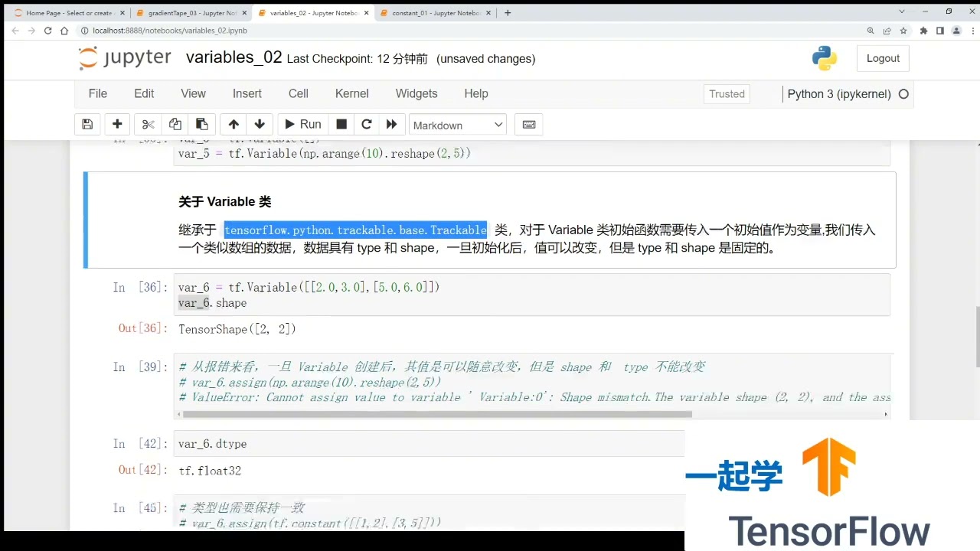Open browser home page icon

click(x=64, y=31)
